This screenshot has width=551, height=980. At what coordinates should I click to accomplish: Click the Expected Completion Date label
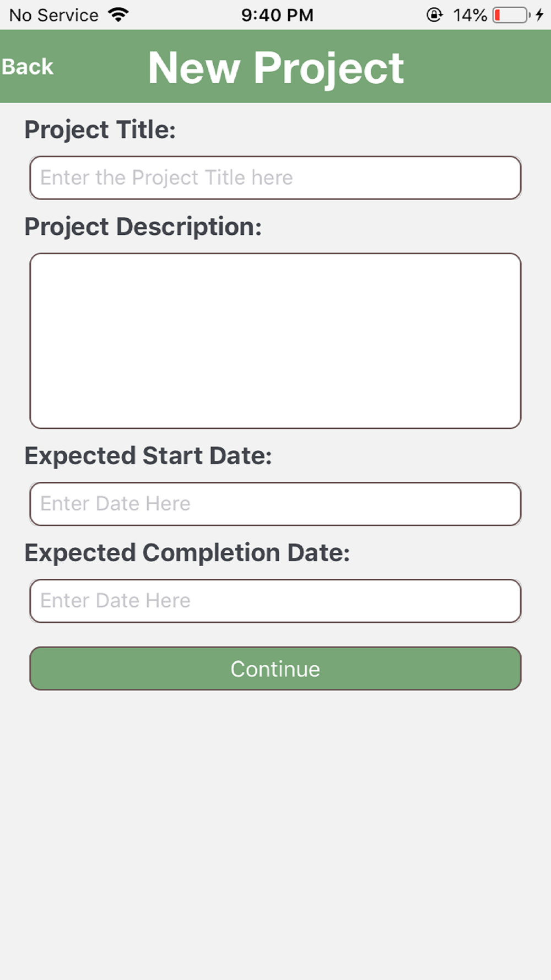point(187,552)
